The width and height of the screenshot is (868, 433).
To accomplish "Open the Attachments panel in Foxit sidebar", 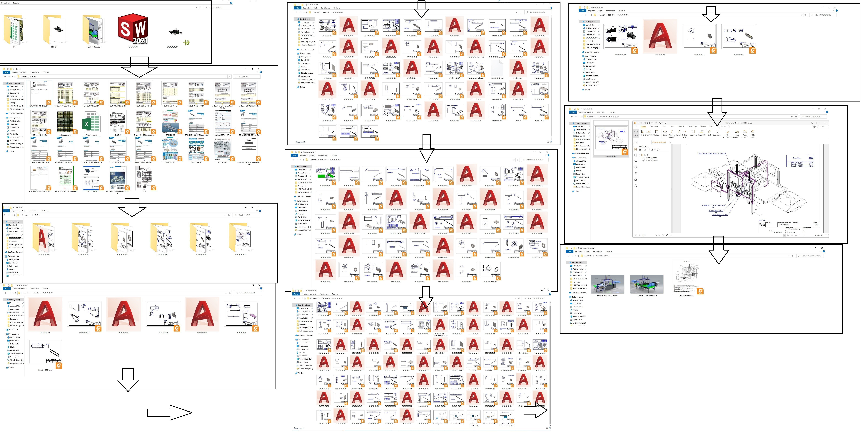I will click(x=635, y=173).
